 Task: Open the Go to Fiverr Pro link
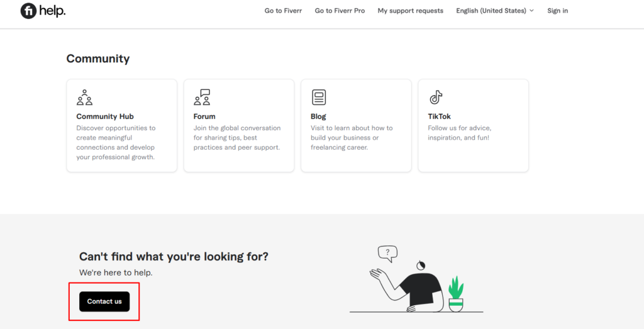340,11
